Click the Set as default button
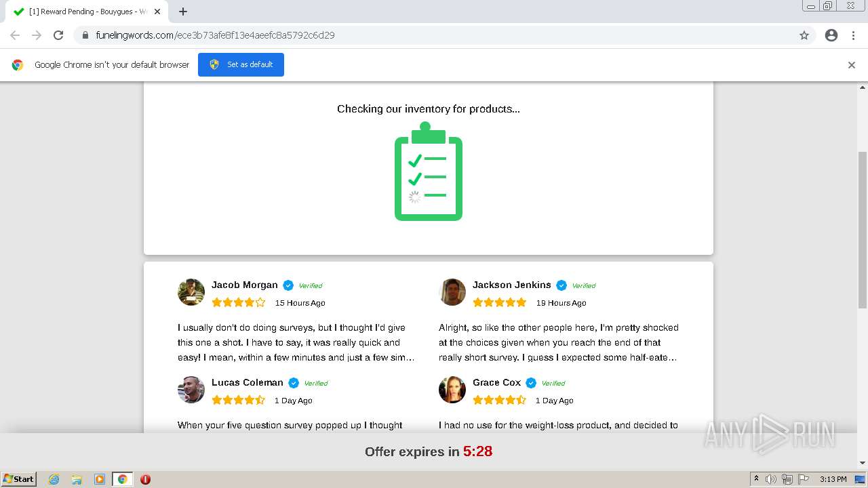Viewport: 868px width, 488px height. tap(241, 64)
